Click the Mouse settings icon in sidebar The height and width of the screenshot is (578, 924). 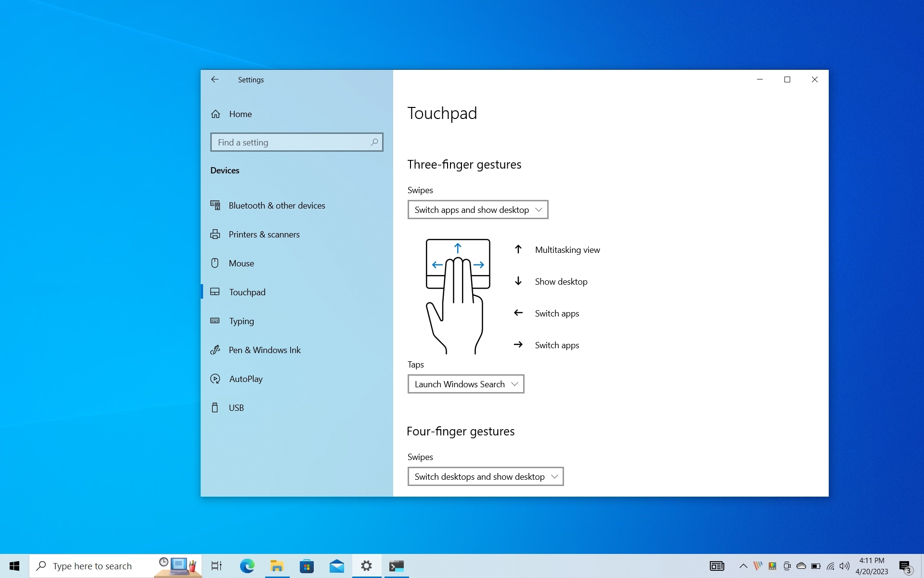click(x=214, y=263)
